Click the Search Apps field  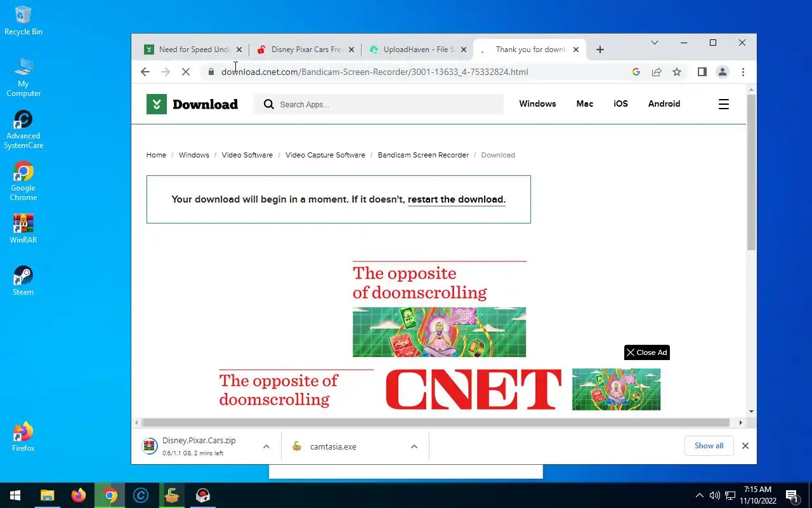click(379, 104)
